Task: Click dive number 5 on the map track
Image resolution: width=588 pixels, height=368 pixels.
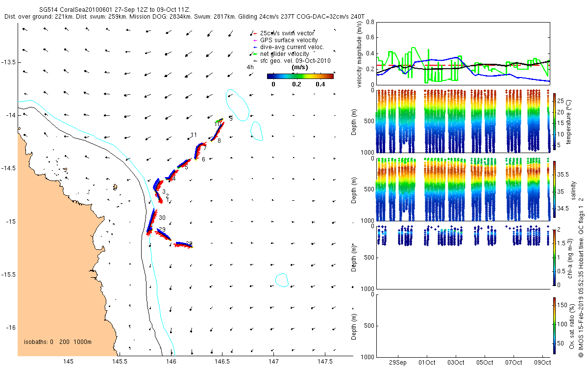Action: (186, 167)
